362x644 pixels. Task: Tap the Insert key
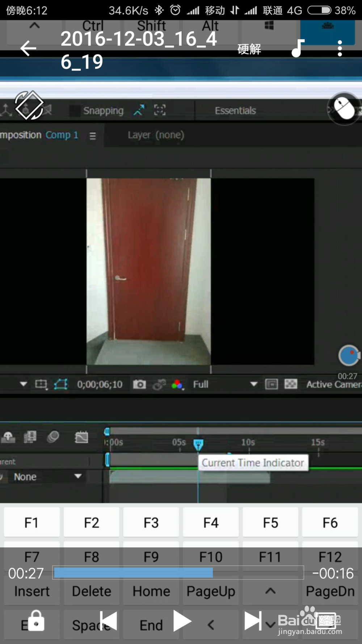pyautogui.click(x=31, y=591)
